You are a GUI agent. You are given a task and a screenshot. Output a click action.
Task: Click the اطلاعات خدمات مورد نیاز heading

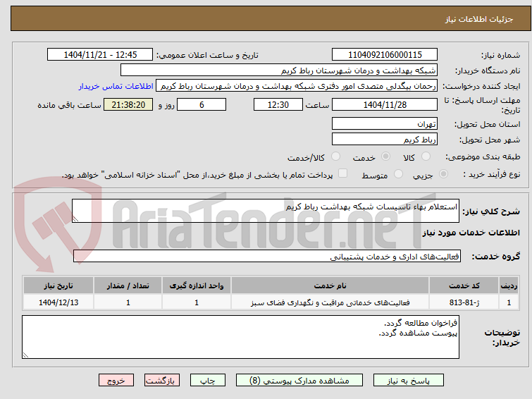pyautogui.click(x=471, y=233)
